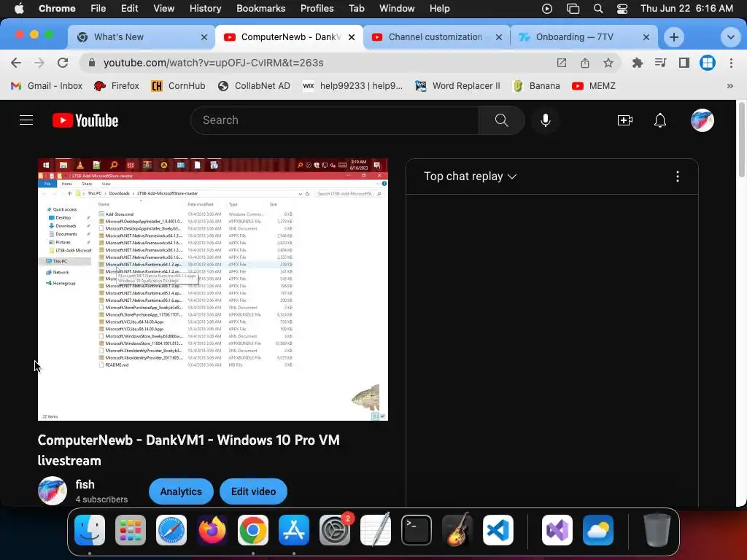
Task: Open the account avatar menu
Action: tap(703, 120)
